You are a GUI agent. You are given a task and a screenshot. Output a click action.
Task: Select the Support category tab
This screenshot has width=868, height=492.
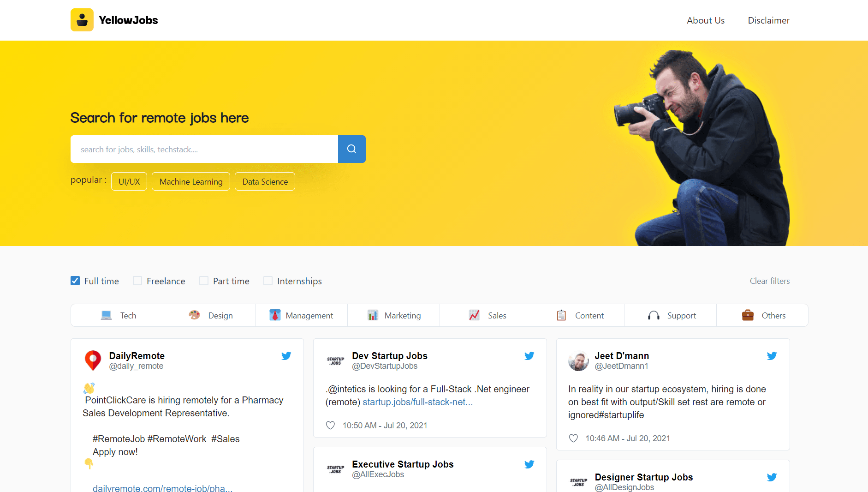click(671, 315)
